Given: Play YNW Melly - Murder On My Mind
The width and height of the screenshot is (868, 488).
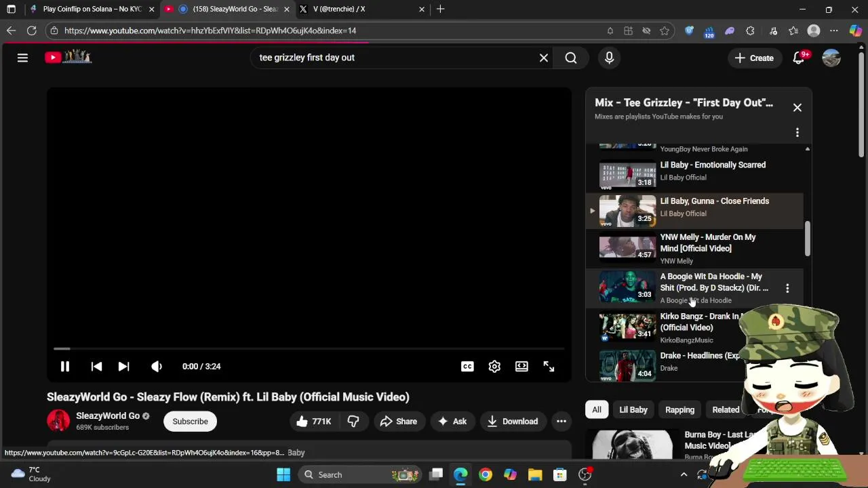Looking at the screenshot, I should 695,248.
